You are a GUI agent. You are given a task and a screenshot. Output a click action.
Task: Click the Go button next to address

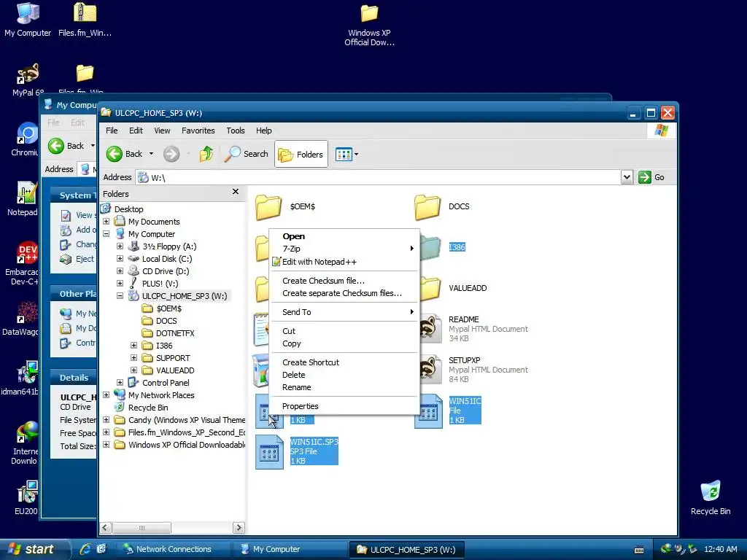651,177
